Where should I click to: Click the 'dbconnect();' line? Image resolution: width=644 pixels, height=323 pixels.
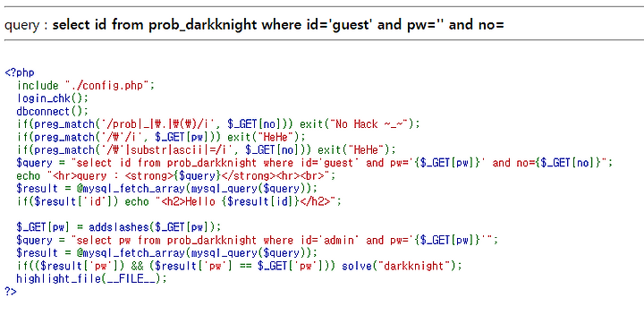pyautogui.click(x=53, y=111)
